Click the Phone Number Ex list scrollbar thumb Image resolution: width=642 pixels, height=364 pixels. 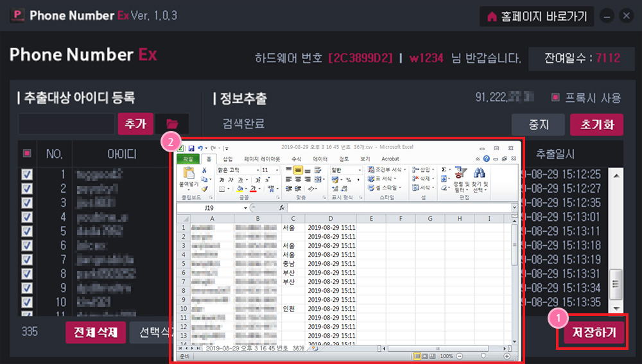coord(616,284)
